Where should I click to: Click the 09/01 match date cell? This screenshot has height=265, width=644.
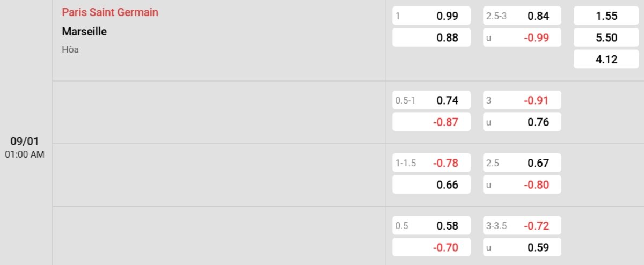point(26,147)
